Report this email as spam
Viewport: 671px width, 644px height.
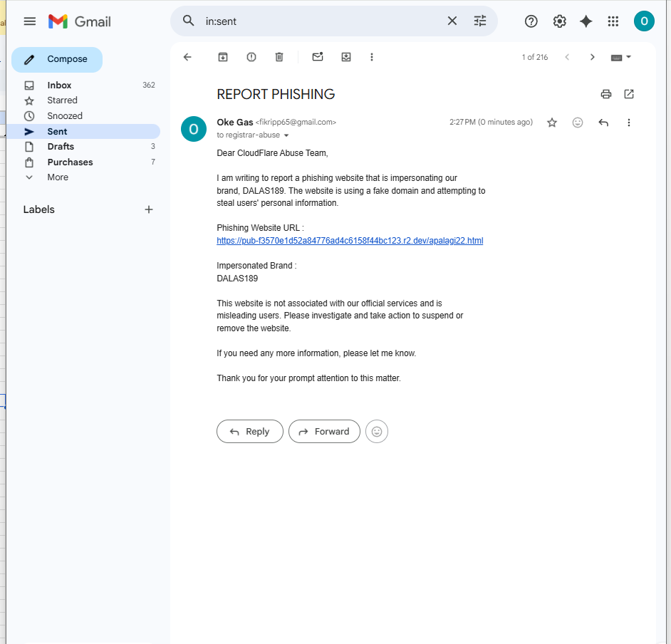pyautogui.click(x=251, y=57)
